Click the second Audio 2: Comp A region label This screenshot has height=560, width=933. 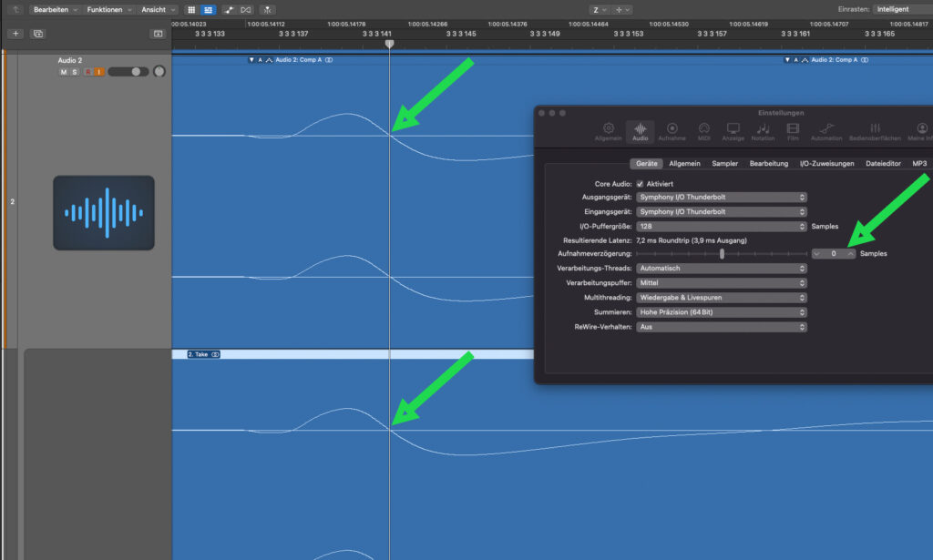(835, 59)
